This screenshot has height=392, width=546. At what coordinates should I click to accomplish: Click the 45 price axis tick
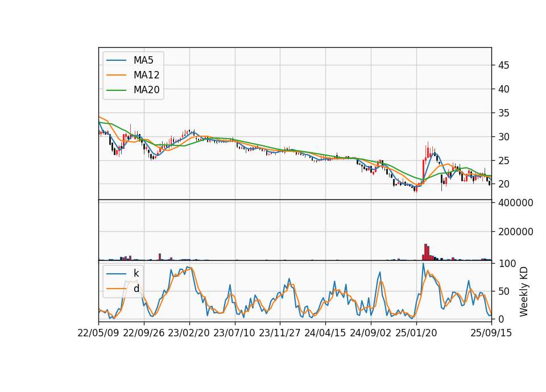coord(503,65)
